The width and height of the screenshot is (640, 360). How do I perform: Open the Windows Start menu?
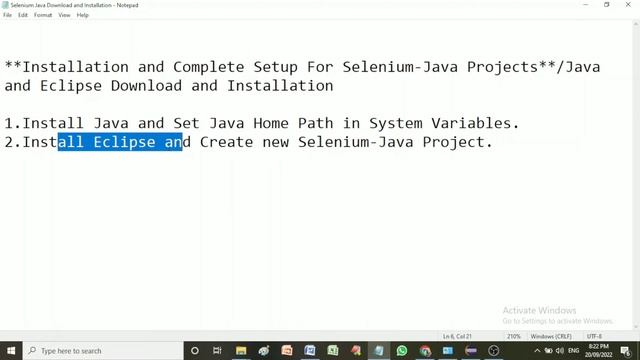click(x=11, y=351)
